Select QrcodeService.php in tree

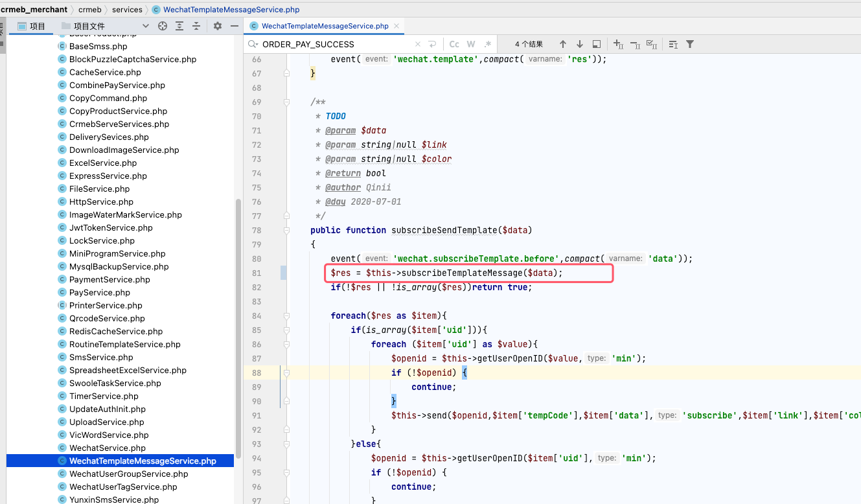(107, 318)
